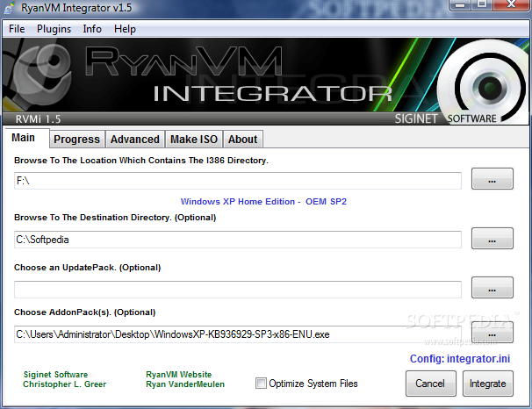Image resolution: width=532 pixels, height=409 pixels.
Task: Click the RVMi 1.5 version label
Action: point(38,119)
